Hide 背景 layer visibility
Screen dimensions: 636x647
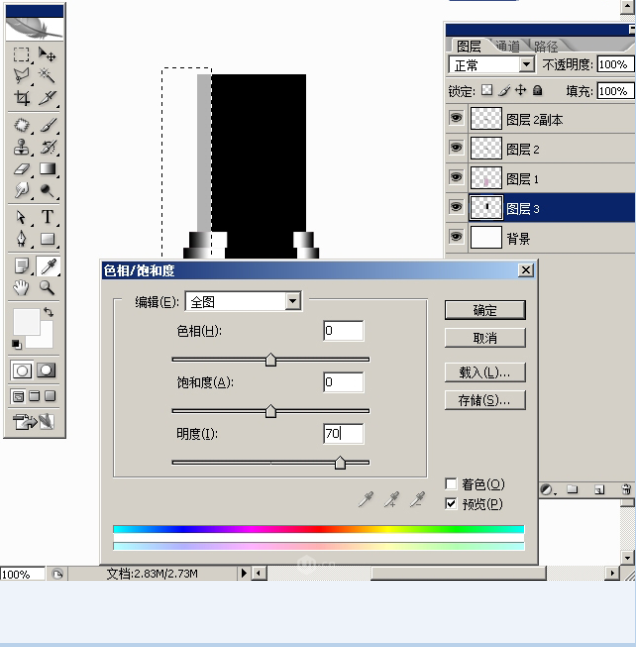click(456, 237)
